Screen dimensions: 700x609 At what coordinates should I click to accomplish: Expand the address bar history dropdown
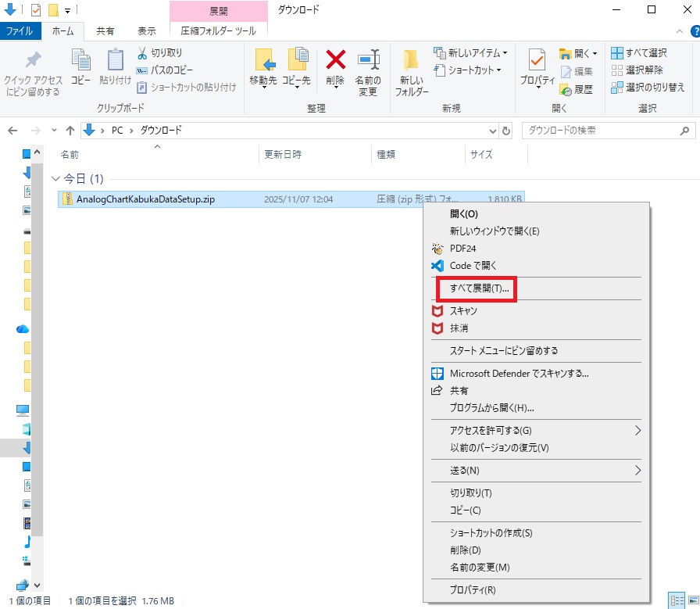click(x=492, y=131)
